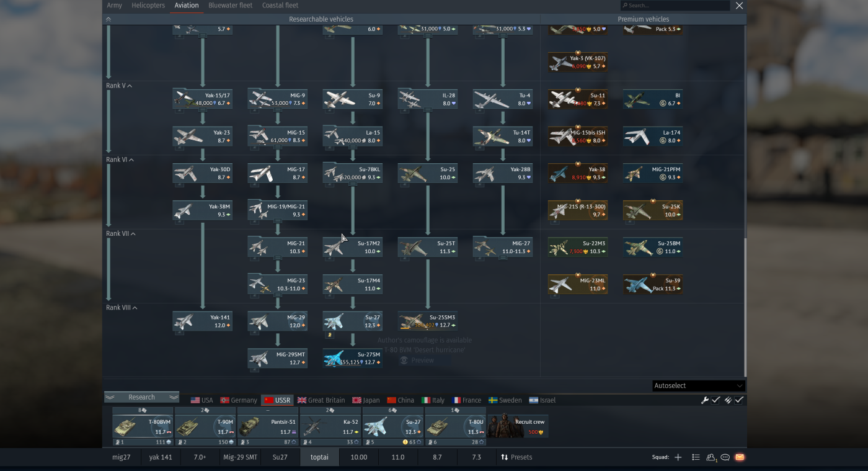Click the Su-25 attacker card
This screenshot has height=471, width=868.
[428, 173]
